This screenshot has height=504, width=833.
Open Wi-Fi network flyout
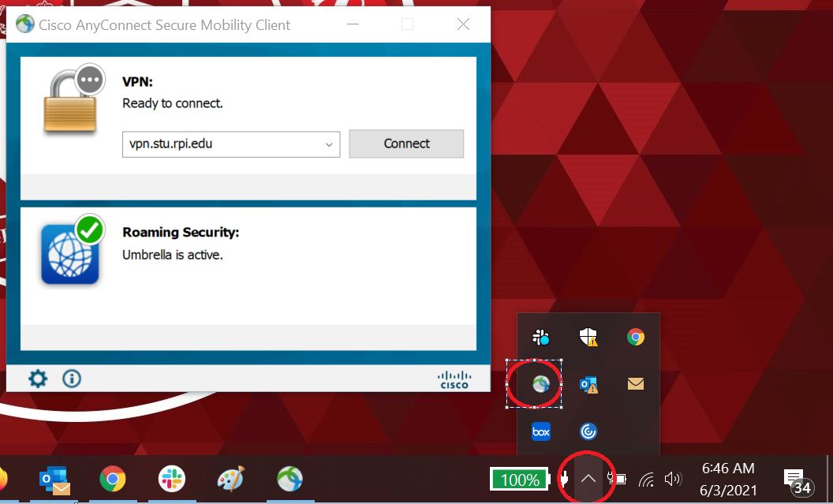click(x=646, y=479)
